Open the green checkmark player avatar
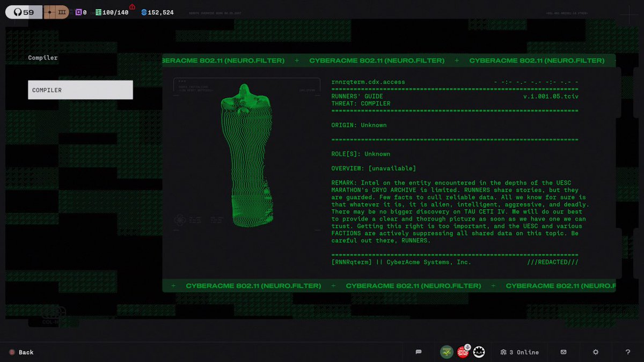The image size is (644, 362). [447, 352]
